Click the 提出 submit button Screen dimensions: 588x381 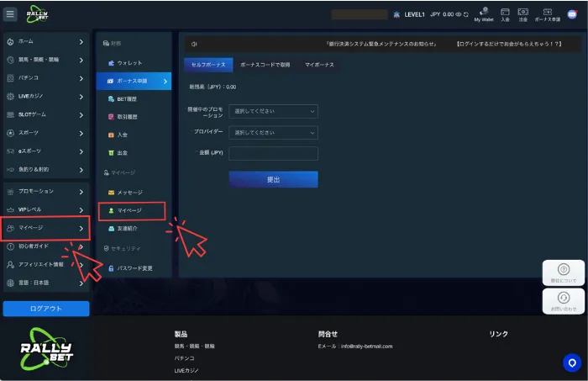[273, 179]
